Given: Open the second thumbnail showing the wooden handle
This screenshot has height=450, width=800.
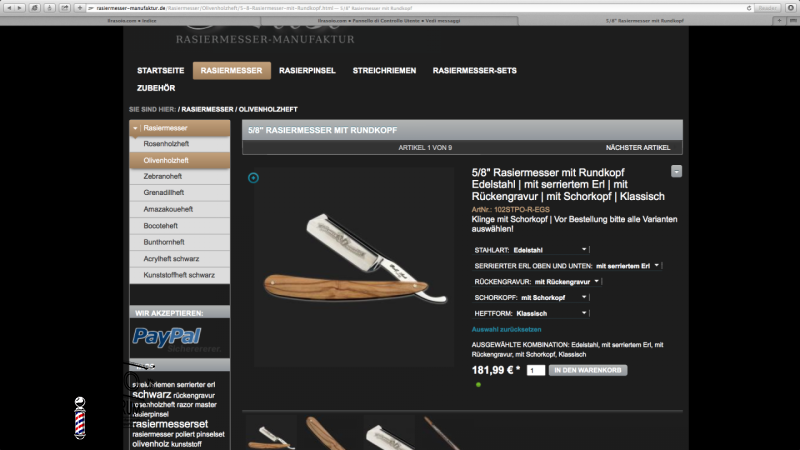Looking at the screenshot, I should [330, 433].
